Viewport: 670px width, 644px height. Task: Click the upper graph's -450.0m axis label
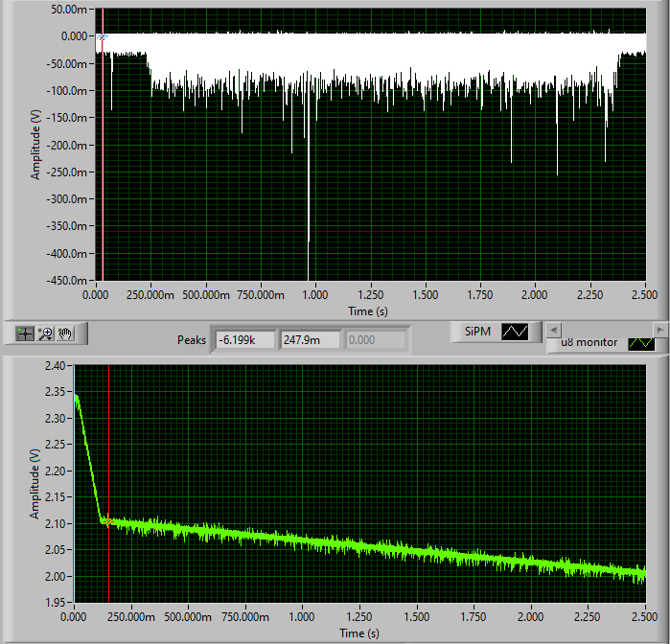67,281
